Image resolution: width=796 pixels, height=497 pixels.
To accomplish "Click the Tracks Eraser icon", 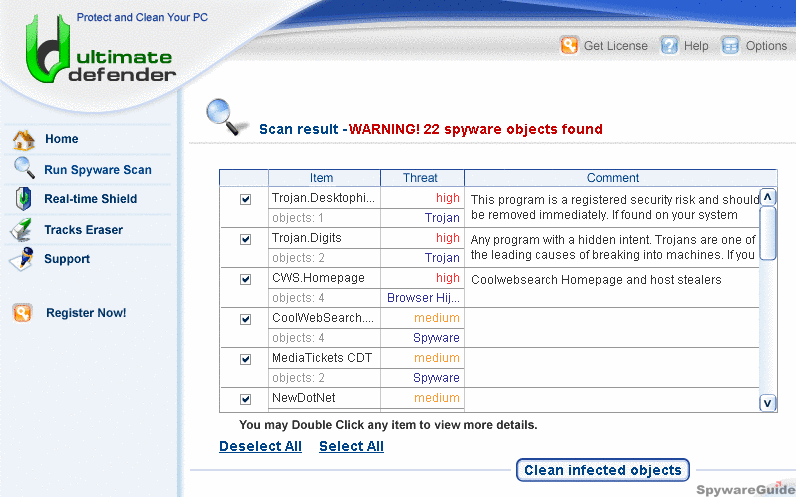I will point(22,229).
